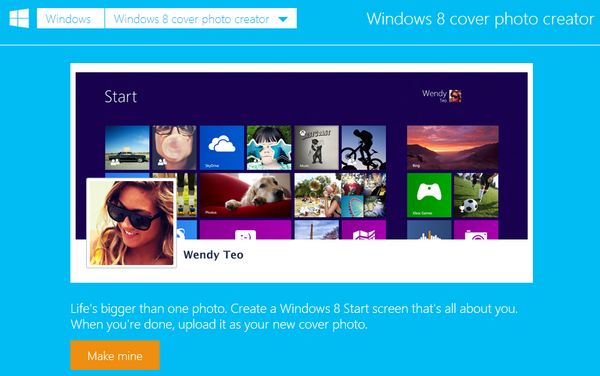Screen dimensions: 600x376
Task: Click the purple camera tile
Action: click(476, 230)
